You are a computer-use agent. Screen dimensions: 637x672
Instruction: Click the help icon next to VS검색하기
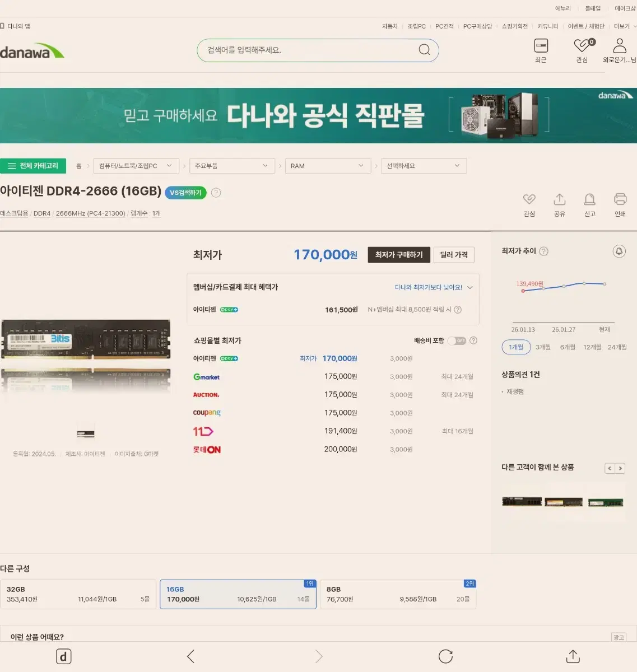(216, 193)
